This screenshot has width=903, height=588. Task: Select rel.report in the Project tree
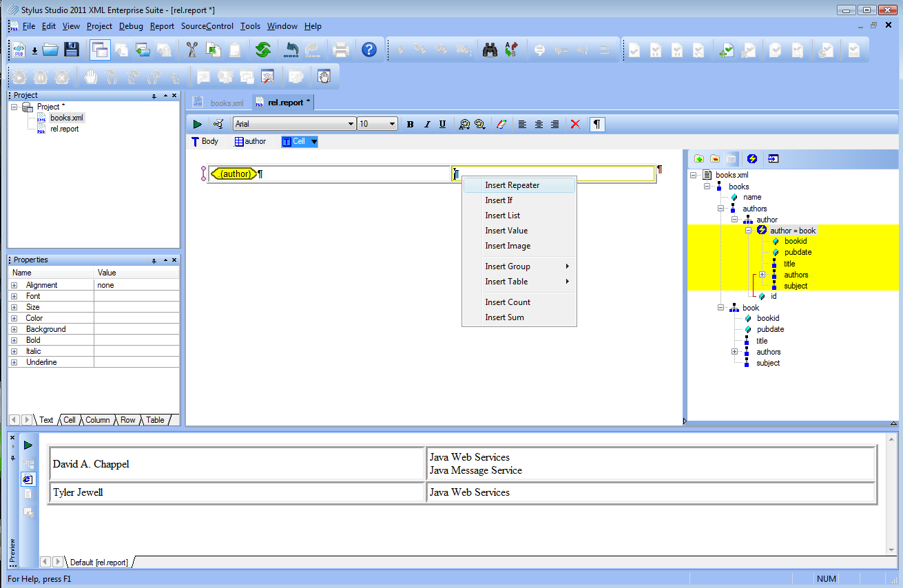(x=64, y=129)
